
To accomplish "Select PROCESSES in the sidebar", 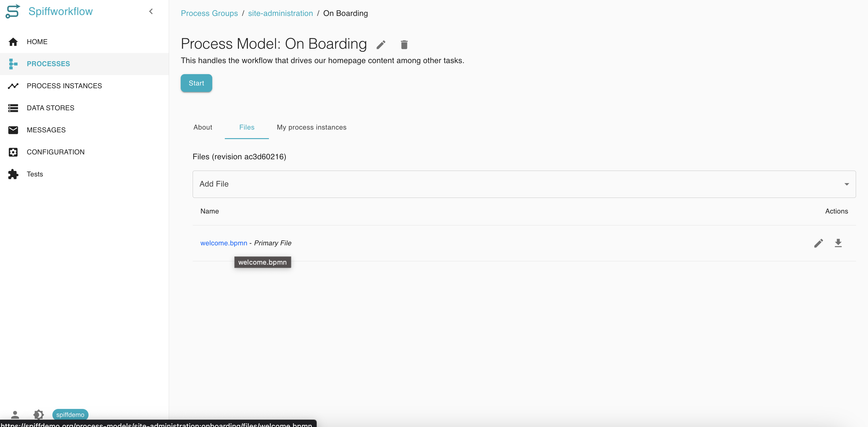I will click(48, 64).
